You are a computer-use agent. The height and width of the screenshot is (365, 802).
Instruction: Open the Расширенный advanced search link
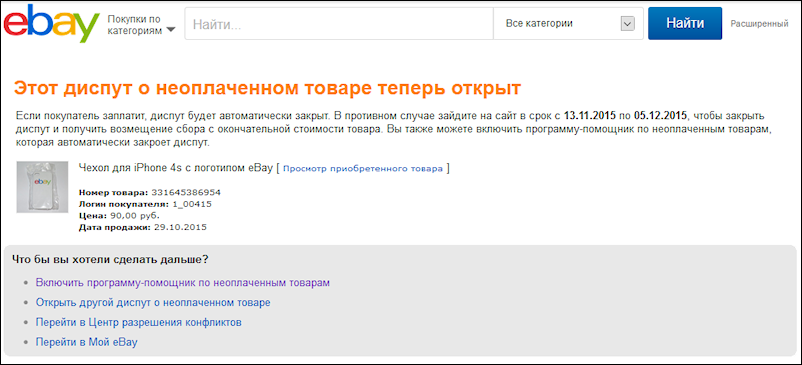[x=759, y=24]
